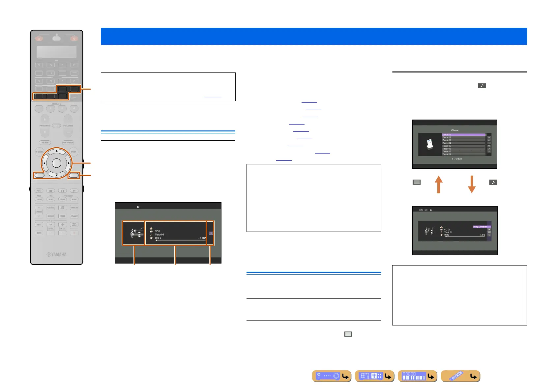Click the close X icon in the iPhone browse screen

489,152
